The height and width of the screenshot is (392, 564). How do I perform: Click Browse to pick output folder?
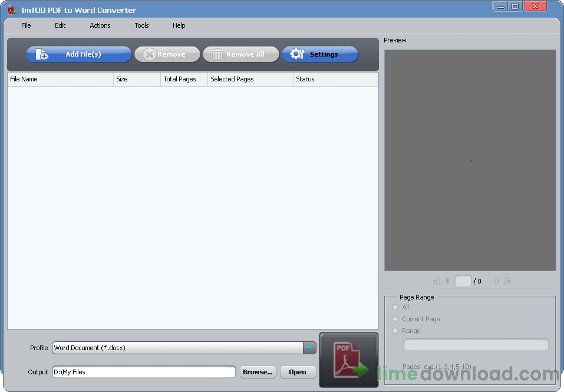[x=258, y=372]
